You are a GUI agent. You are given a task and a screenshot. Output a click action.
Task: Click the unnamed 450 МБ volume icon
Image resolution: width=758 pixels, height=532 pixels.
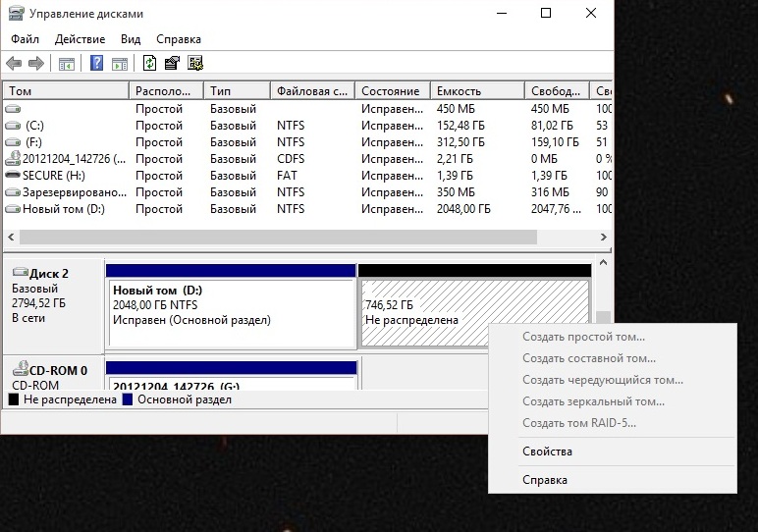pyautogui.click(x=13, y=109)
